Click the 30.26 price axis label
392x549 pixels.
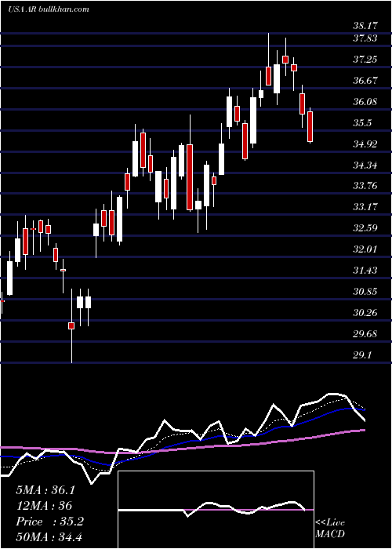coord(365,312)
